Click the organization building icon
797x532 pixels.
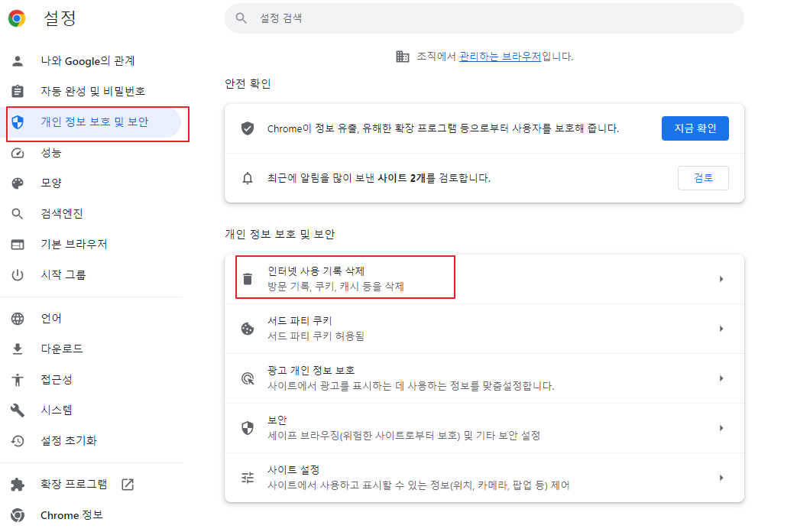(x=403, y=57)
